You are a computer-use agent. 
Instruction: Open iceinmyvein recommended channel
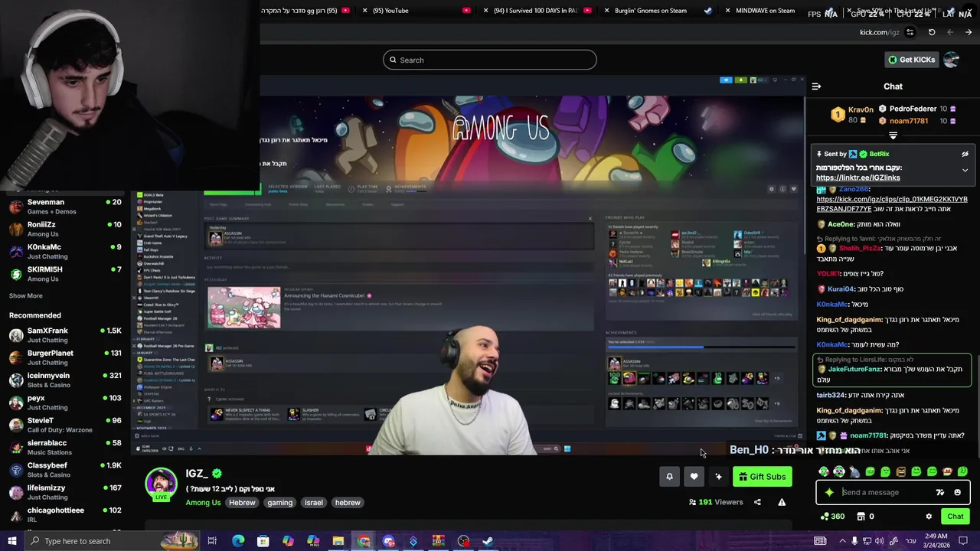click(65, 380)
